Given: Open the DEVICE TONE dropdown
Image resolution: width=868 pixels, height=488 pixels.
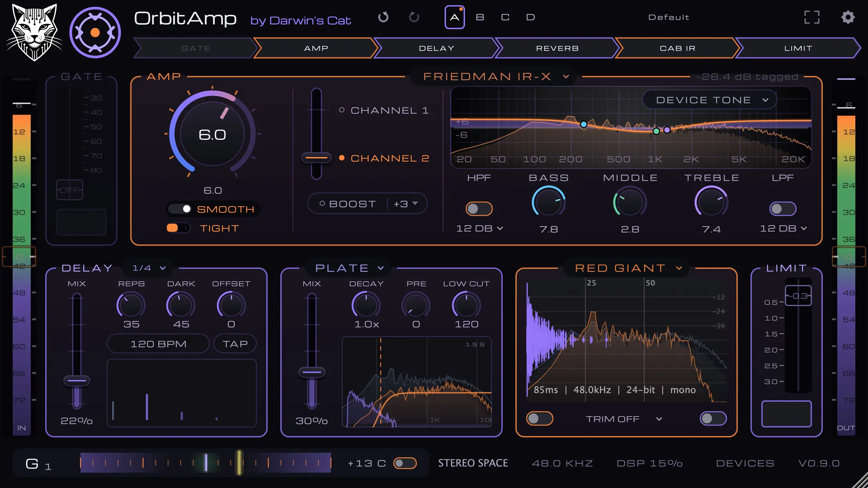Looking at the screenshot, I should click(x=710, y=100).
